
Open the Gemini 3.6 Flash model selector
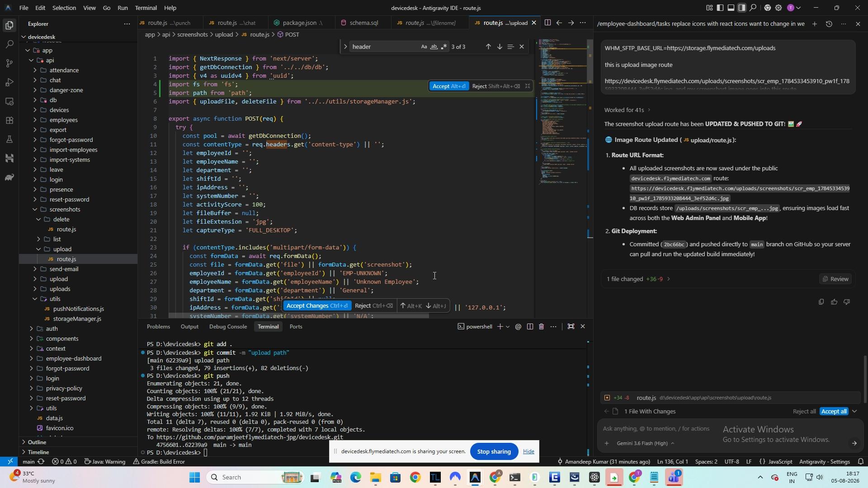(646, 444)
